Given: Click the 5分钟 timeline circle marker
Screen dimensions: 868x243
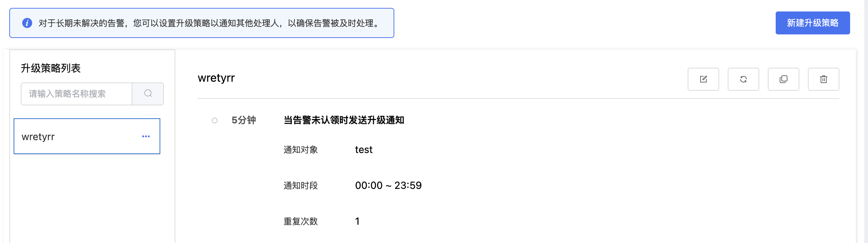Looking at the screenshot, I should pos(215,120).
